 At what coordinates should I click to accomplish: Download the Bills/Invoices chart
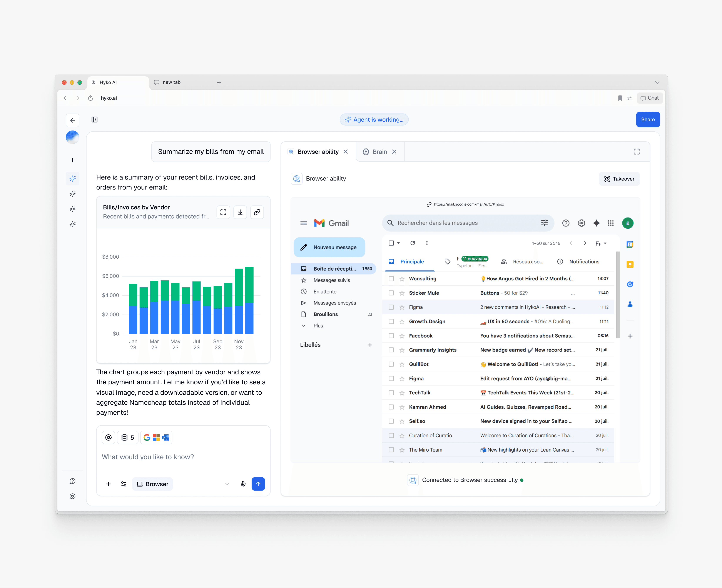click(240, 212)
